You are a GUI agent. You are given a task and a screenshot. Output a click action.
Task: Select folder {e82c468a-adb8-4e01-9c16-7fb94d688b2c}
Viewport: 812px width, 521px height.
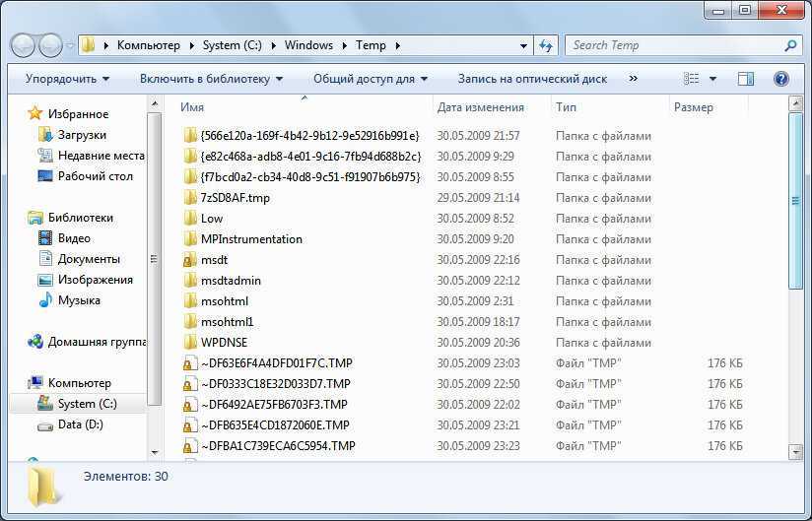click(x=310, y=157)
